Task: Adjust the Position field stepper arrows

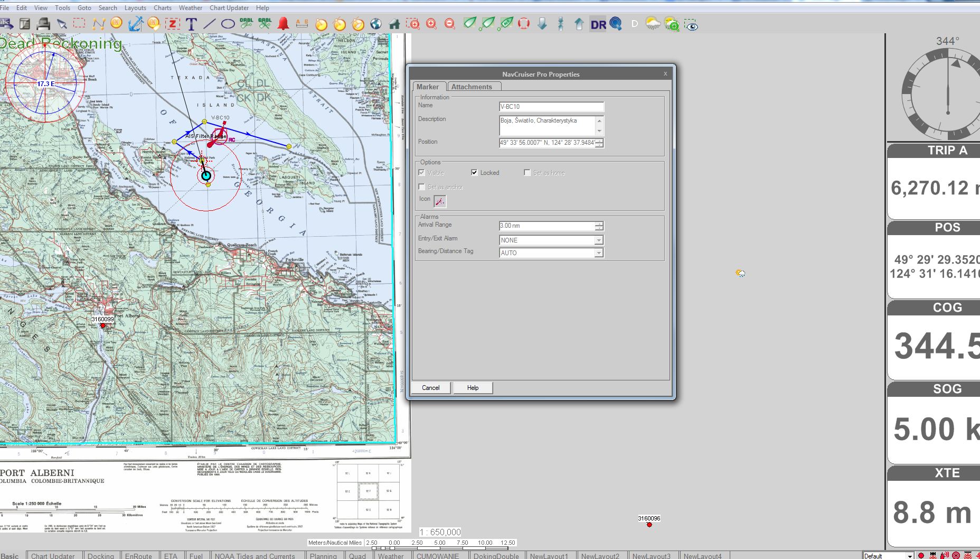Action: click(x=599, y=143)
